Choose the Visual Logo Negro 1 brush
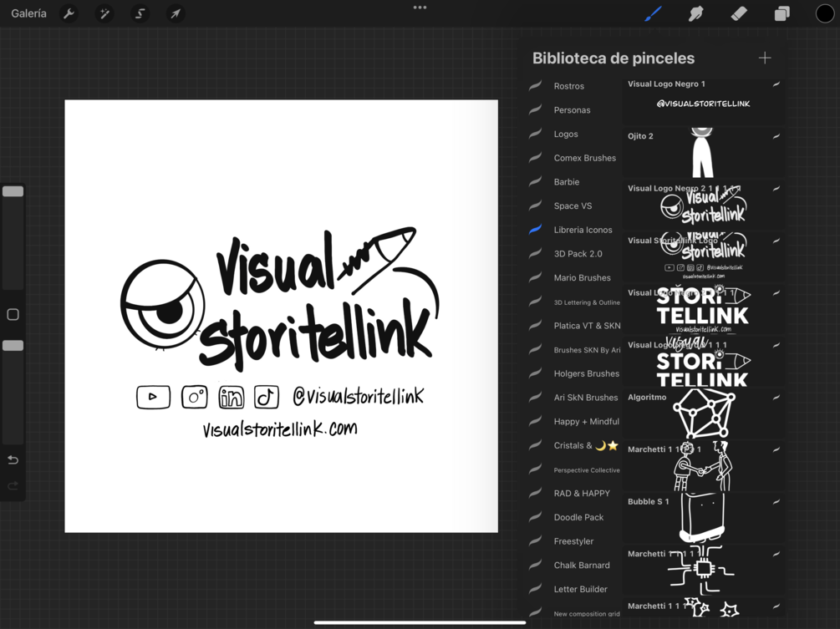Image resolution: width=840 pixels, height=629 pixels. [x=704, y=101]
